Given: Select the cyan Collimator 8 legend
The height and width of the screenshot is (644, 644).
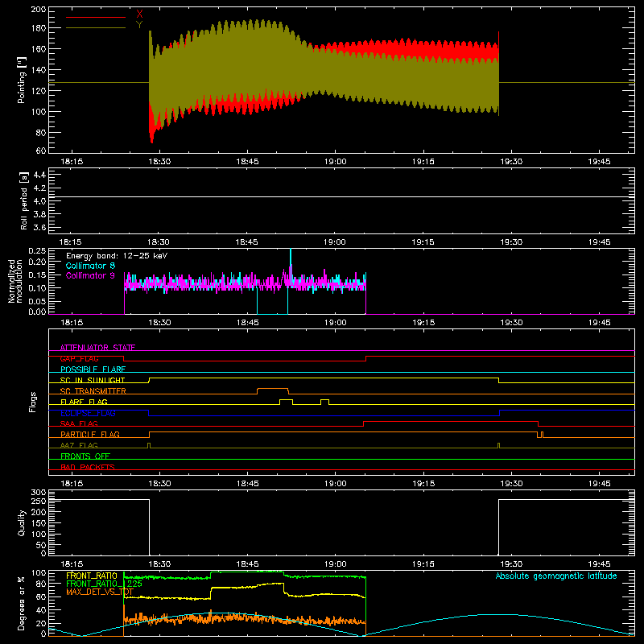Looking at the screenshot, I should point(90,266).
